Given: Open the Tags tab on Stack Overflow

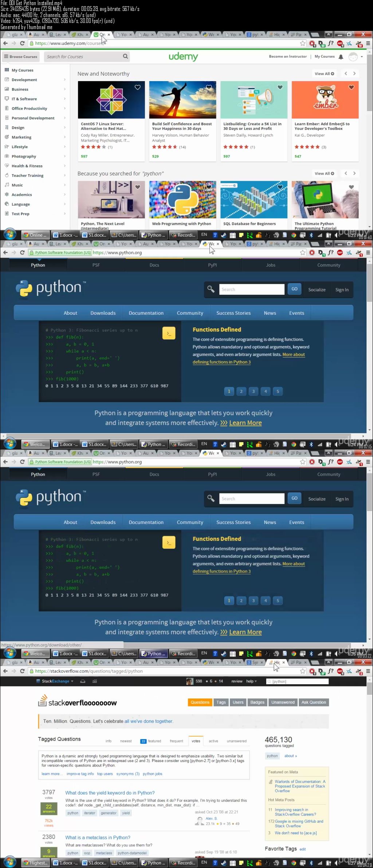Looking at the screenshot, I should (x=221, y=702).
